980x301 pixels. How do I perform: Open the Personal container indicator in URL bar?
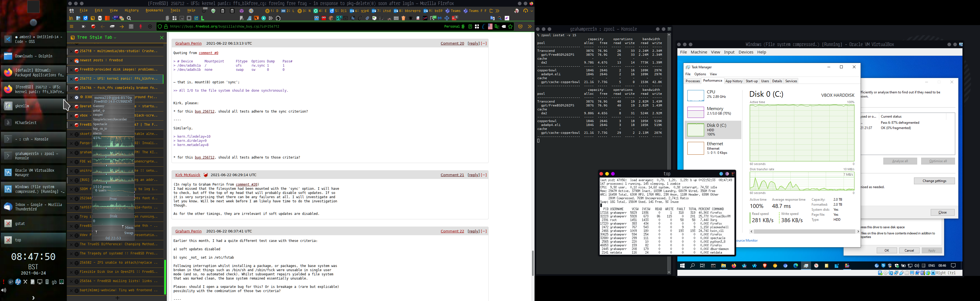point(454,27)
